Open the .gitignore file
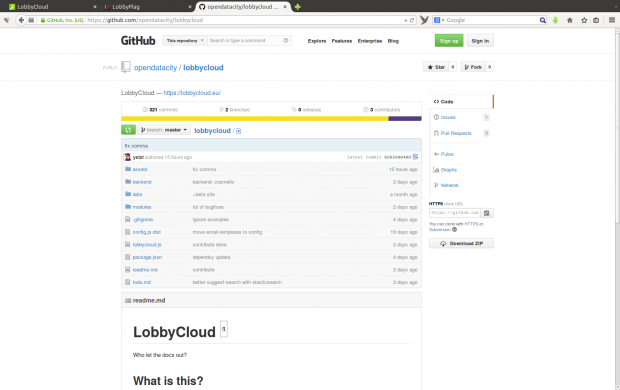 (x=143, y=220)
